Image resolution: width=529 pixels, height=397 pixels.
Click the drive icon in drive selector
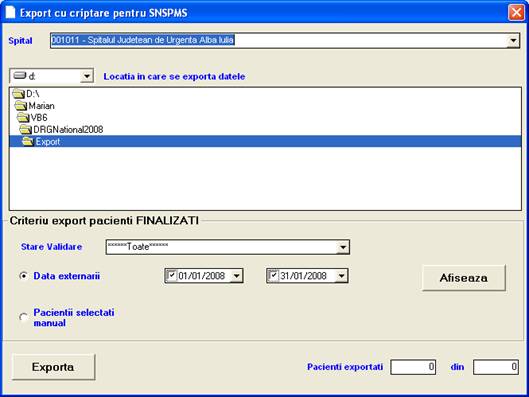pyautogui.click(x=20, y=76)
